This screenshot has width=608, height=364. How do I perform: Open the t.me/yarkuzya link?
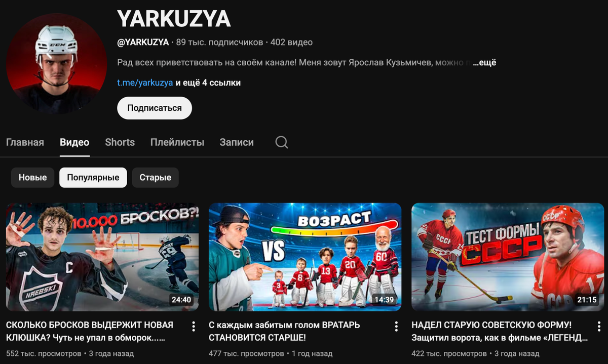(145, 83)
